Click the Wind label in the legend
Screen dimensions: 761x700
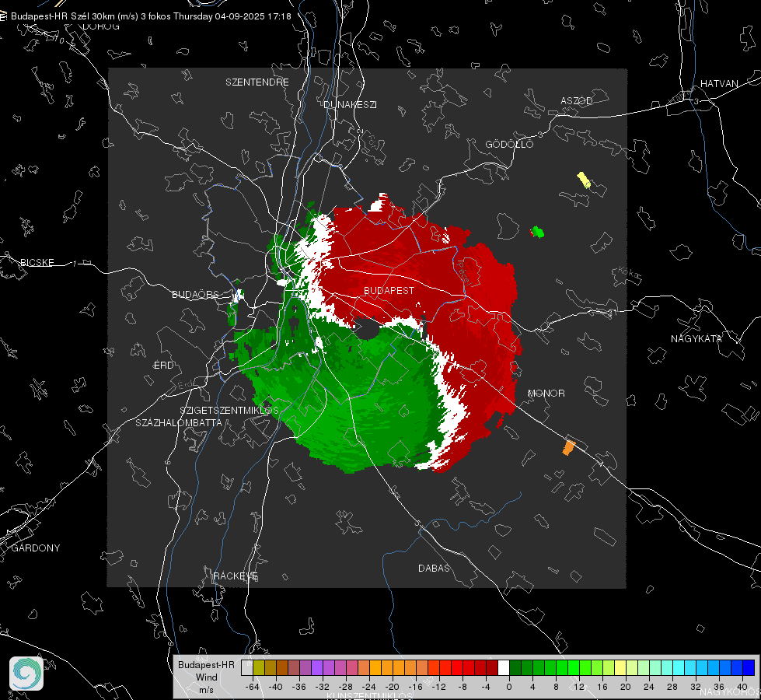click(207, 677)
